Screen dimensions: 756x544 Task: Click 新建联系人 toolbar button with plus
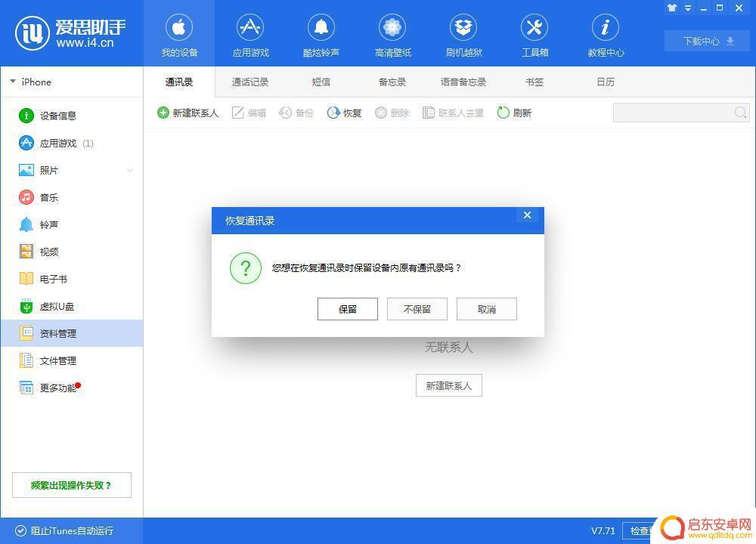pos(188,113)
